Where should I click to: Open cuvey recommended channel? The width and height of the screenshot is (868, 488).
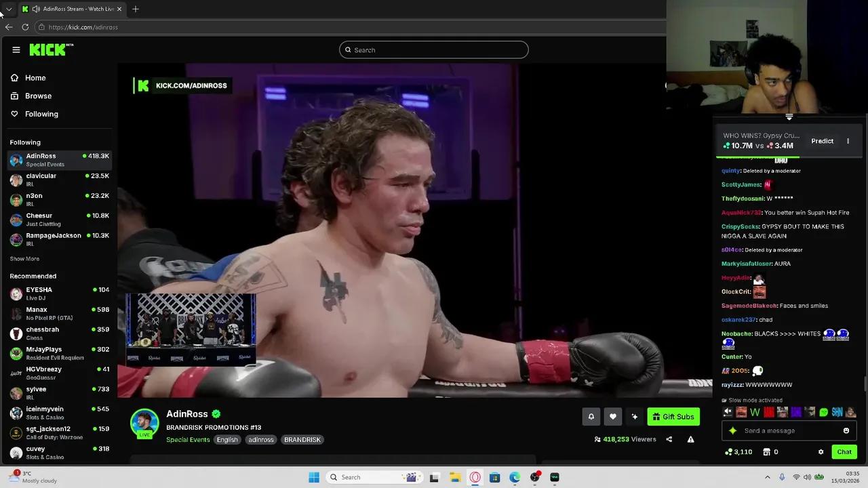point(59,453)
